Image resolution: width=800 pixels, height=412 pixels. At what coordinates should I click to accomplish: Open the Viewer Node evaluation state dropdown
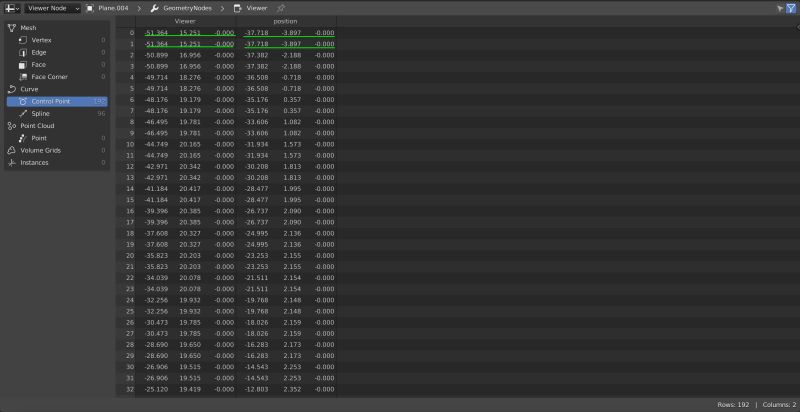point(53,8)
